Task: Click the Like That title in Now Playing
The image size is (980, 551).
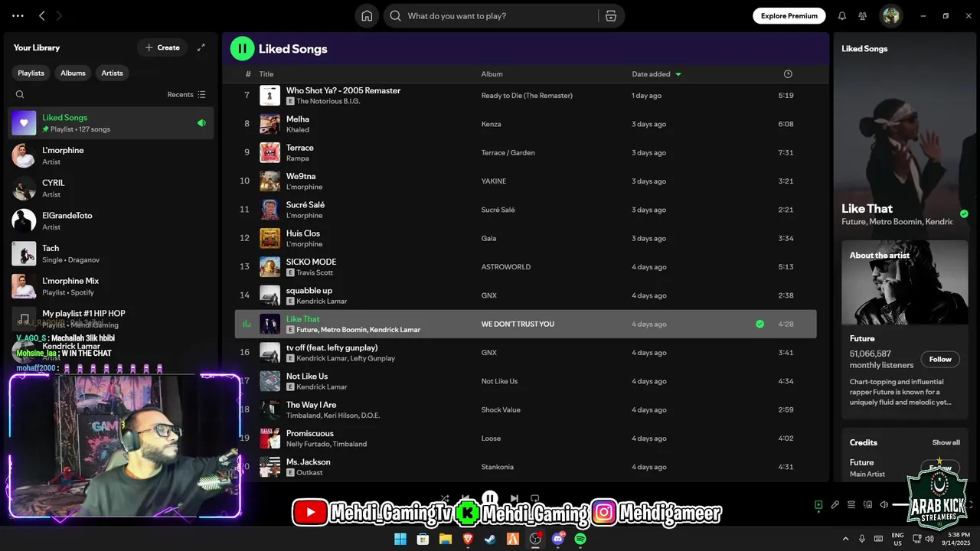Action: (867, 208)
